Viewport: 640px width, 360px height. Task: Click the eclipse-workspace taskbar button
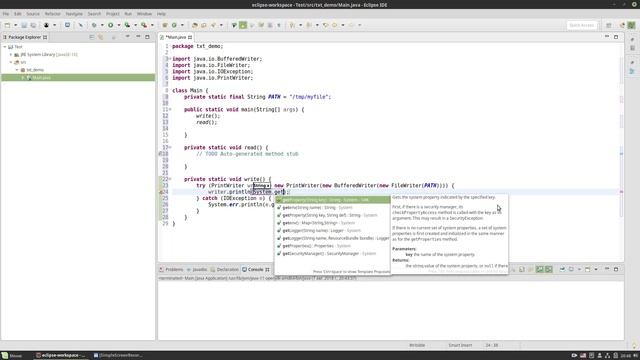tap(61, 356)
